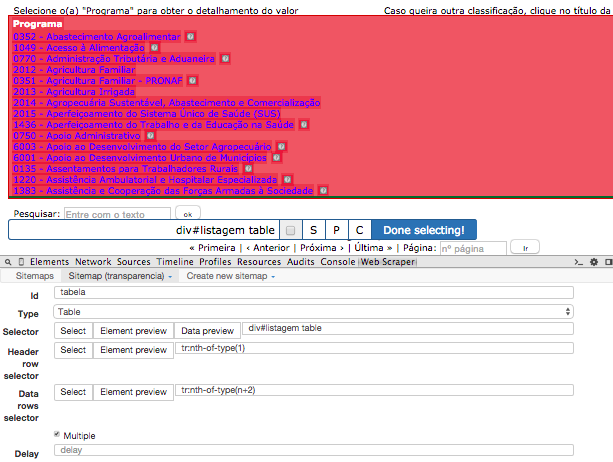Open the DevTools settings gear
This screenshot has width=613, height=462.
click(x=593, y=262)
